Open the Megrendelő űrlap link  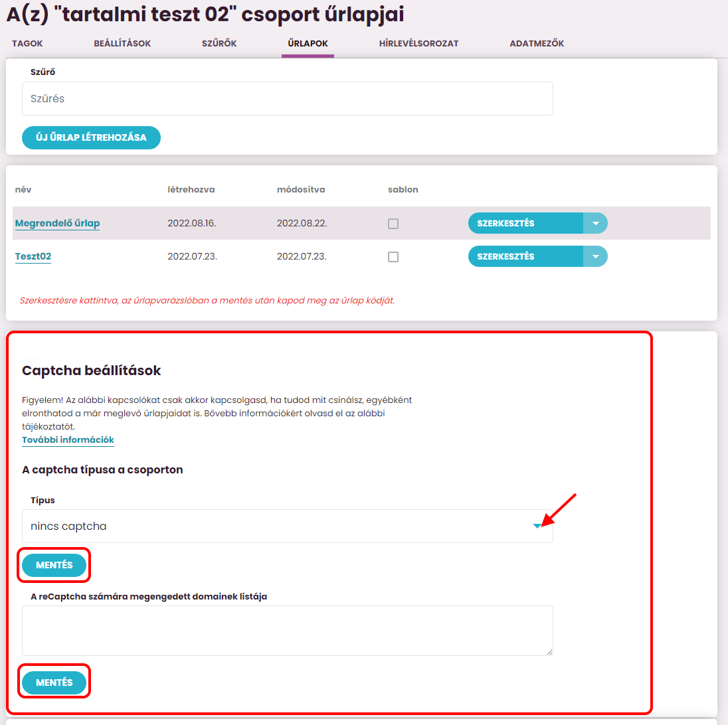(57, 224)
